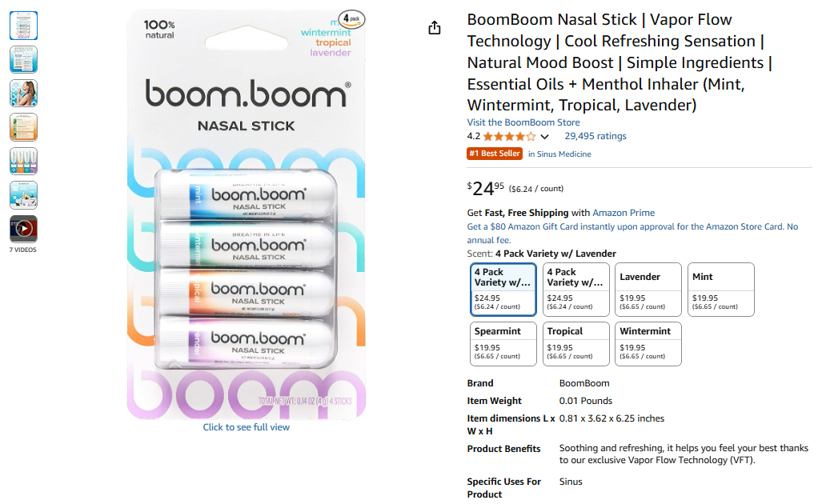
Task: Play the product video thumbnail
Action: point(23,229)
